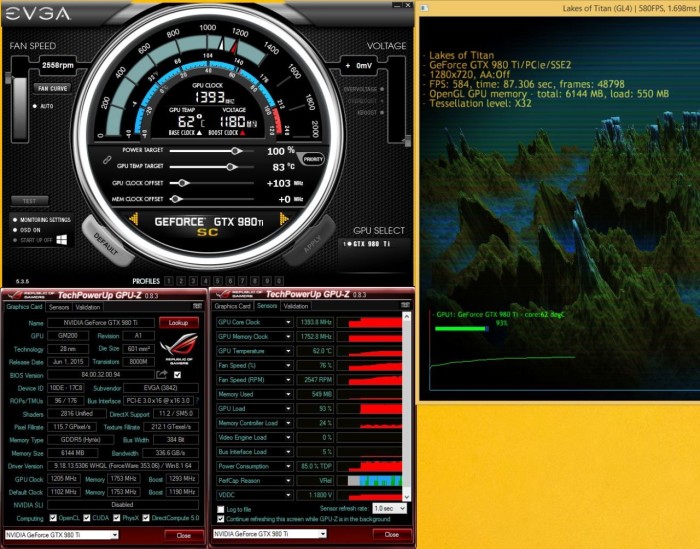Open the Memory Used sensor dropdown

(x=288, y=394)
